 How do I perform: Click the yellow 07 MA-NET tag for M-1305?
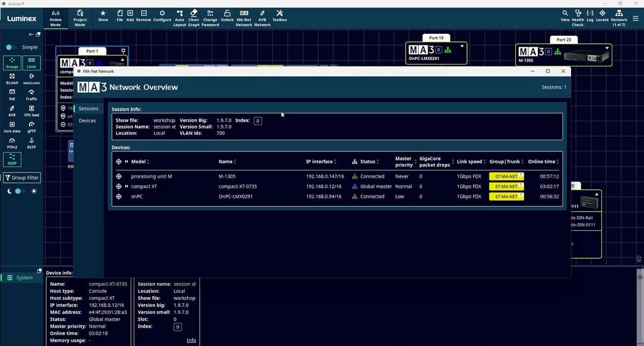point(506,176)
